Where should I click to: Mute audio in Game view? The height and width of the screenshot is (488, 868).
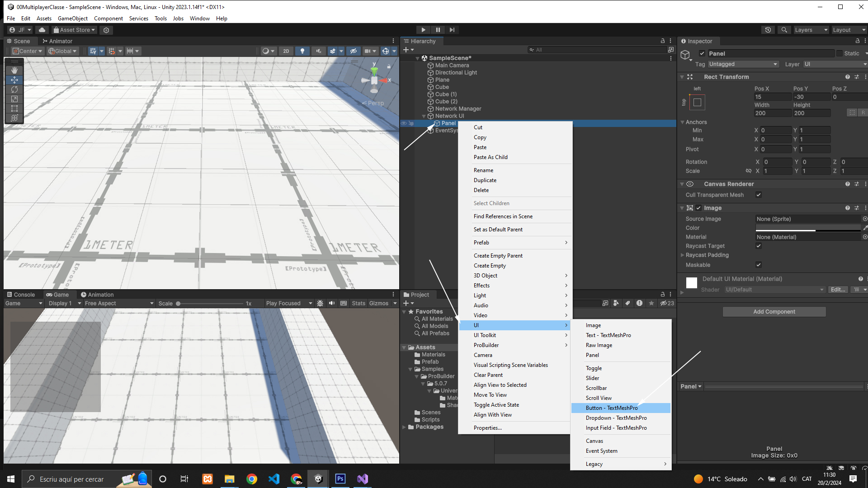point(332,303)
